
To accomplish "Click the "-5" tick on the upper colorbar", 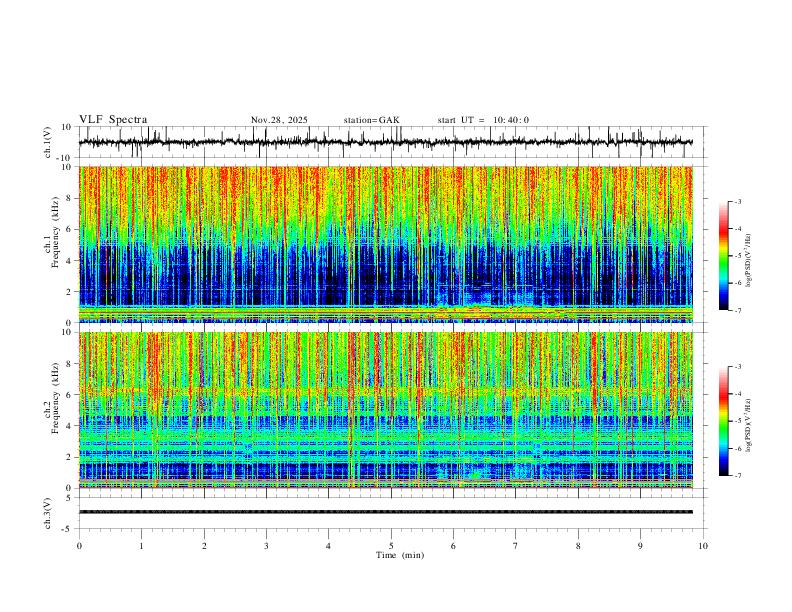I will click(738, 256).
